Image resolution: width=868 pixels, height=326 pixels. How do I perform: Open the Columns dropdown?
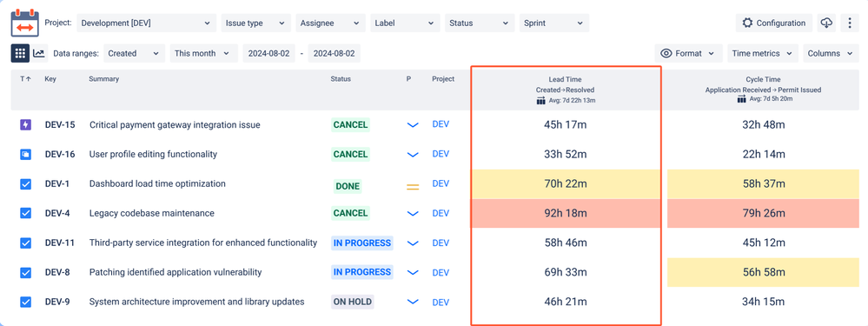831,53
